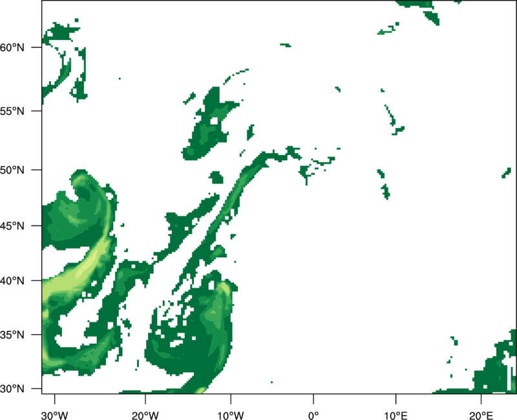
Task: Click the 0° longitude label
Action: pyautogui.click(x=313, y=415)
